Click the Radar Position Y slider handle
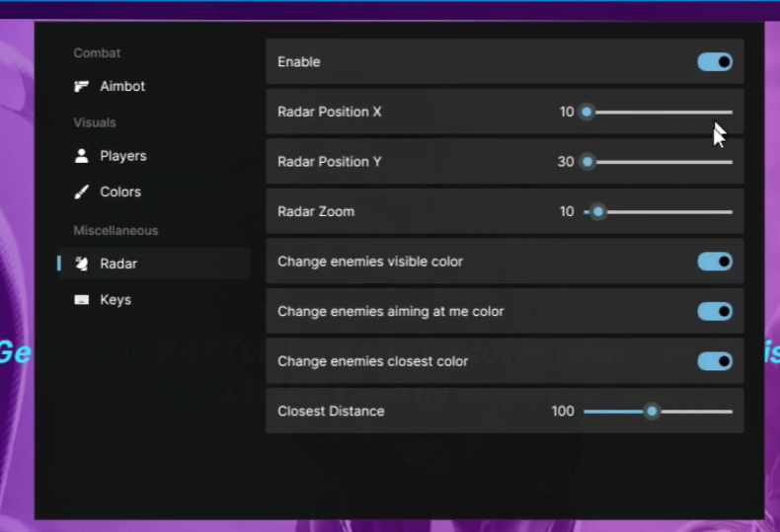 [587, 162]
